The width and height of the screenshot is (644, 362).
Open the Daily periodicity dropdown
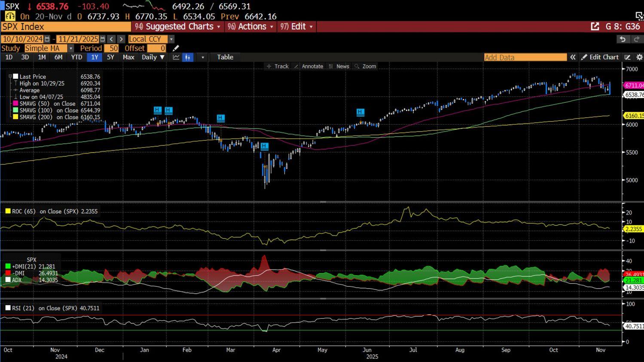point(153,57)
